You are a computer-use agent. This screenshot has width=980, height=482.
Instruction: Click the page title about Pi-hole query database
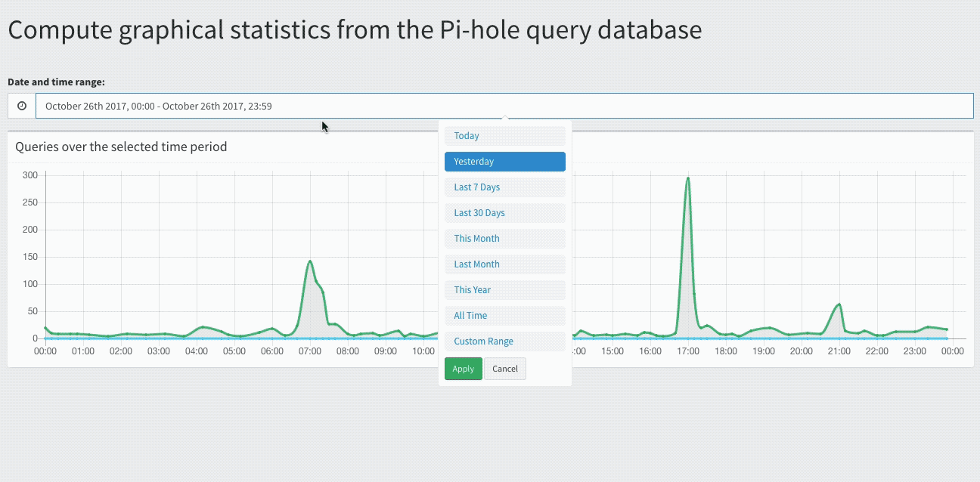355,30
